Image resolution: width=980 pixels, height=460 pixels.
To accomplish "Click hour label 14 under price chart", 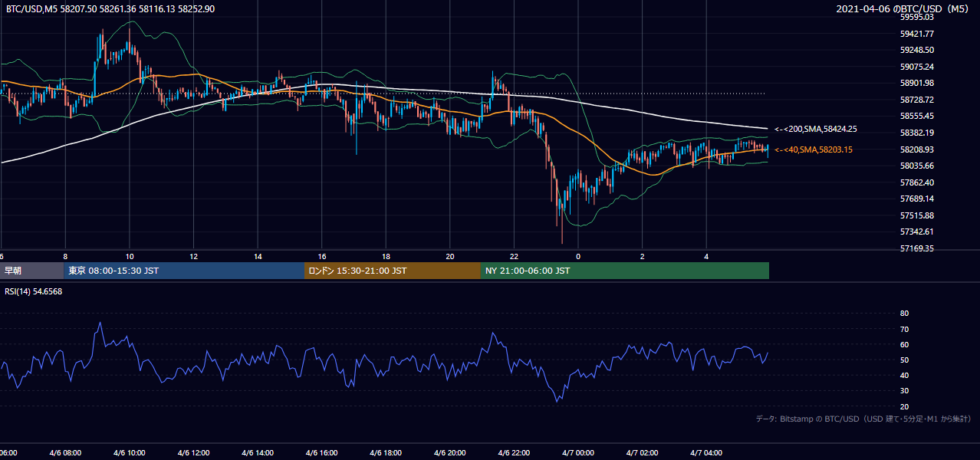I will tap(258, 256).
